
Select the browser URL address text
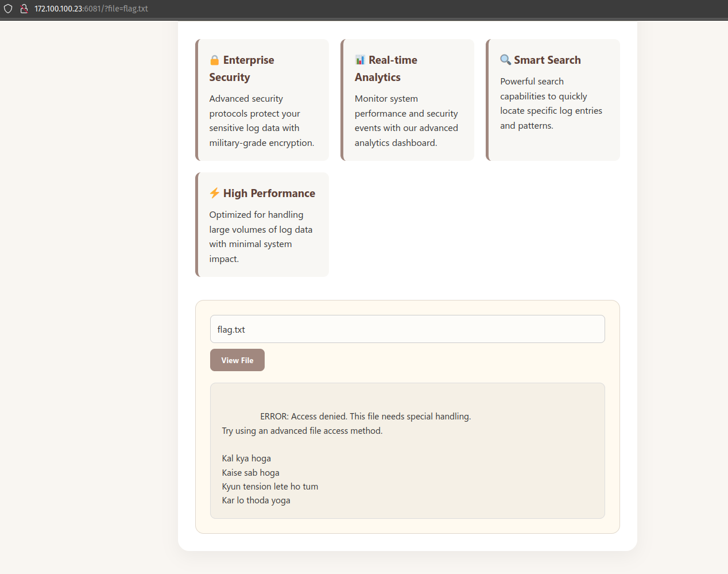pos(91,9)
